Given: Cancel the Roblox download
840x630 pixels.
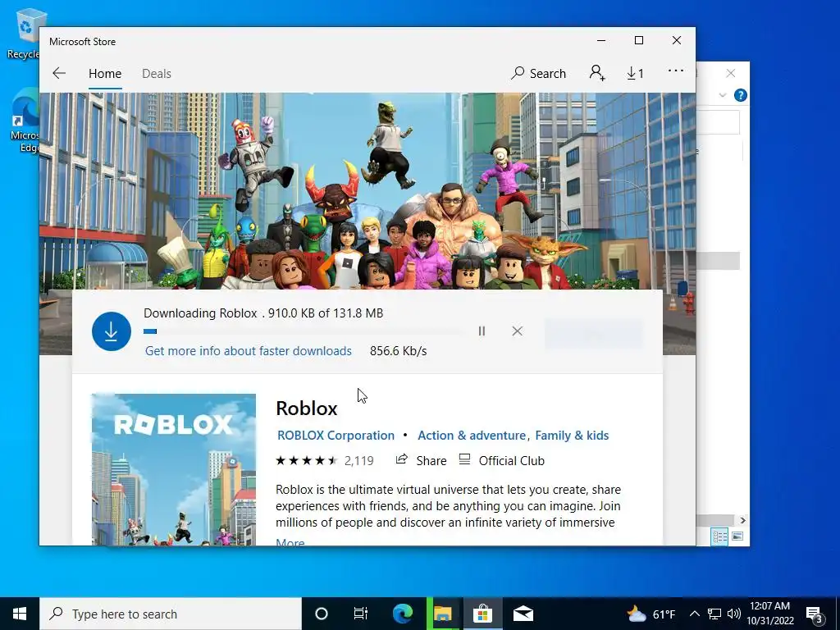Looking at the screenshot, I should [517, 331].
